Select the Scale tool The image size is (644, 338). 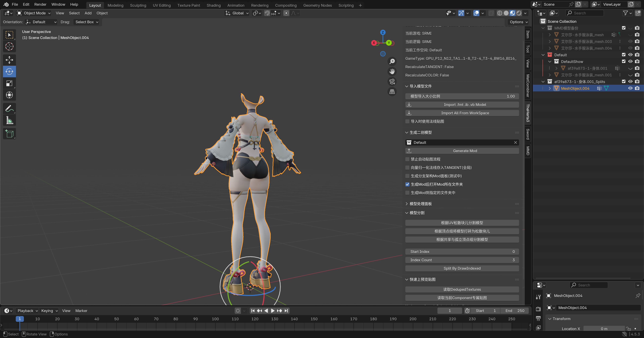click(9, 83)
